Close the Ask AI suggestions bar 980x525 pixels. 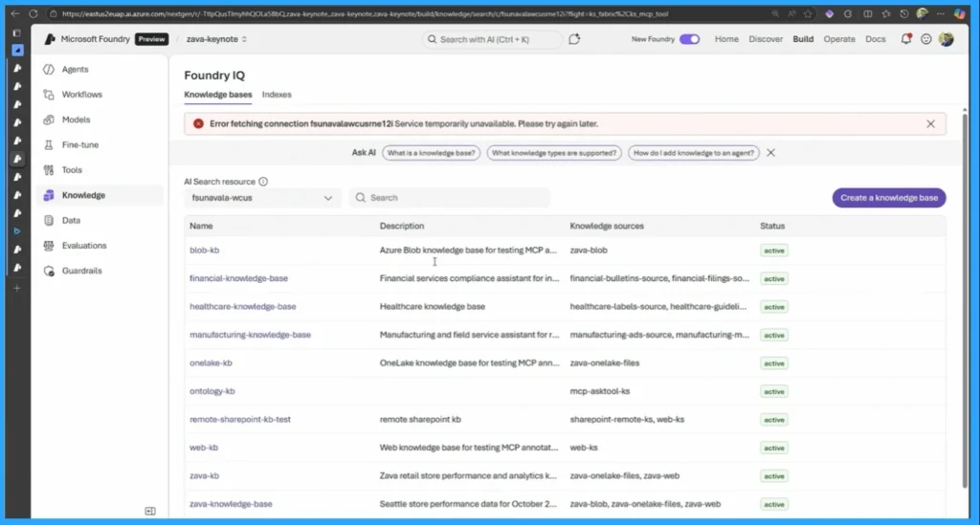pos(770,153)
